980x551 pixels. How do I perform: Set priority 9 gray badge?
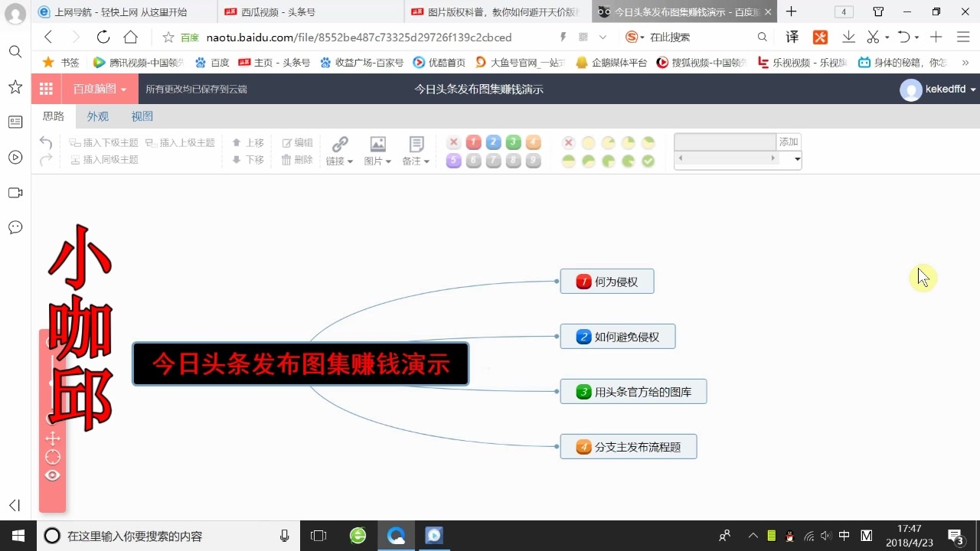pos(533,161)
